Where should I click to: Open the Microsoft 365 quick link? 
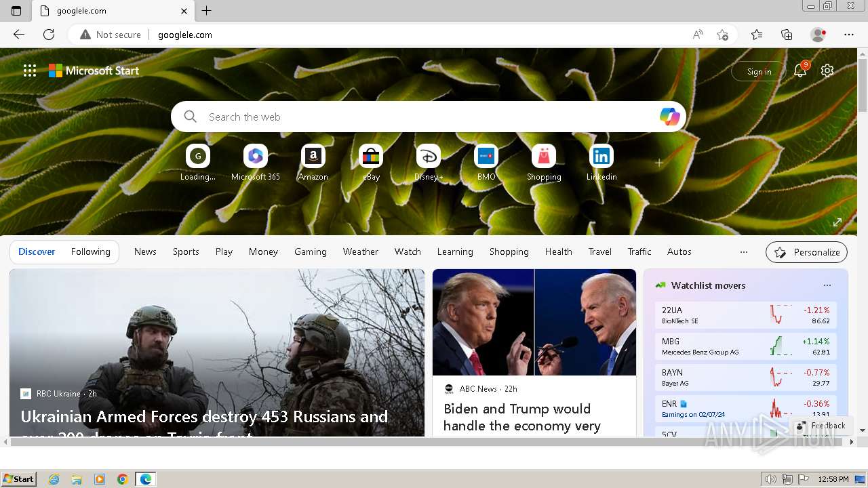256,163
